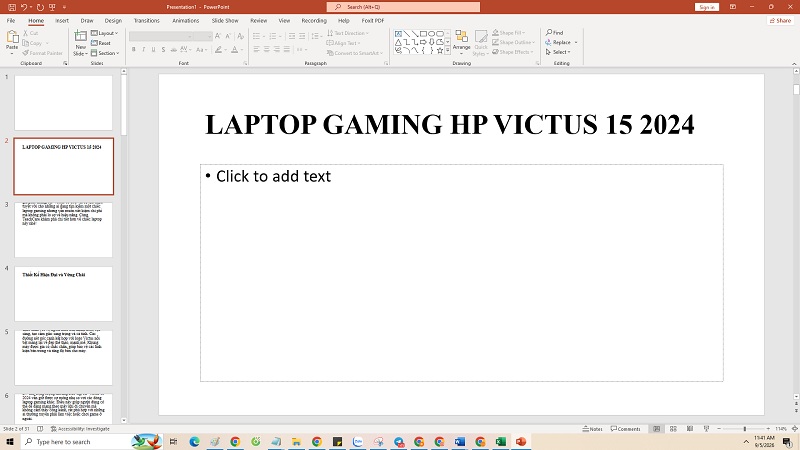The height and width of the screenshot is (450, 800).
Task: Click the Share button
Action: pyautogui.click(x=780, y=20)
